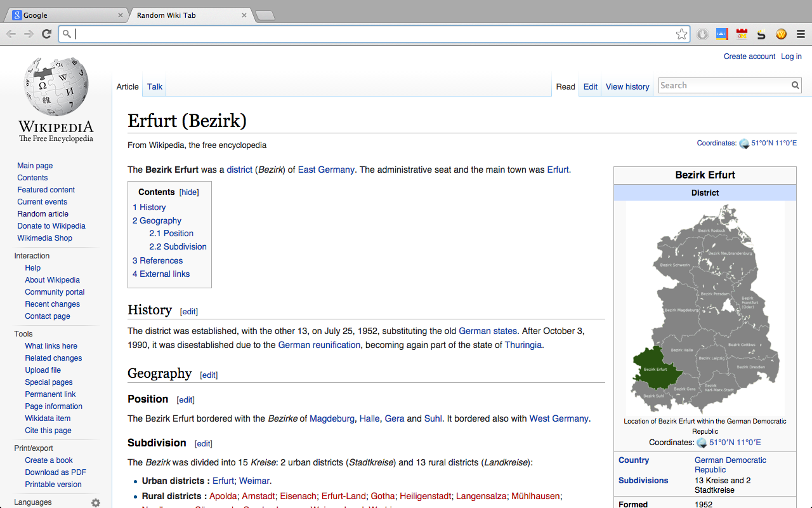Open the orange W extension icon
The image size is (812, 508).
781,34
